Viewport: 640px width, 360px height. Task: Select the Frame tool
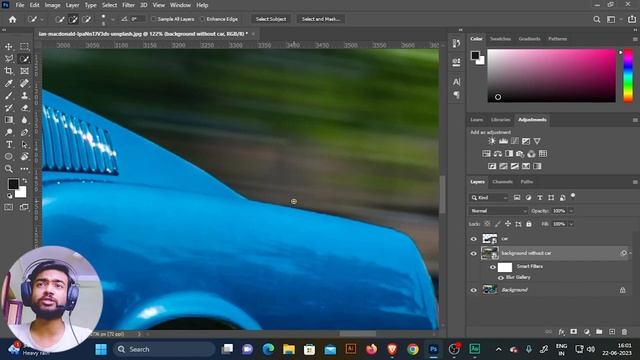[24, 71]
